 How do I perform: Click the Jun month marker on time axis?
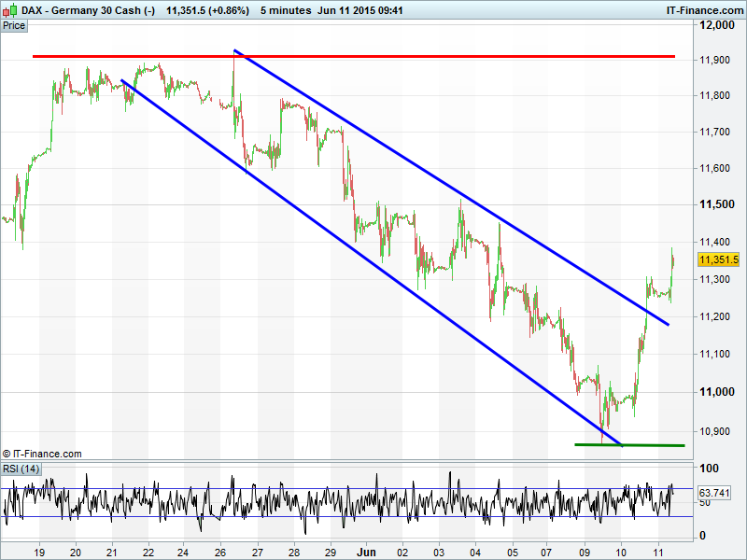(366, 552)
